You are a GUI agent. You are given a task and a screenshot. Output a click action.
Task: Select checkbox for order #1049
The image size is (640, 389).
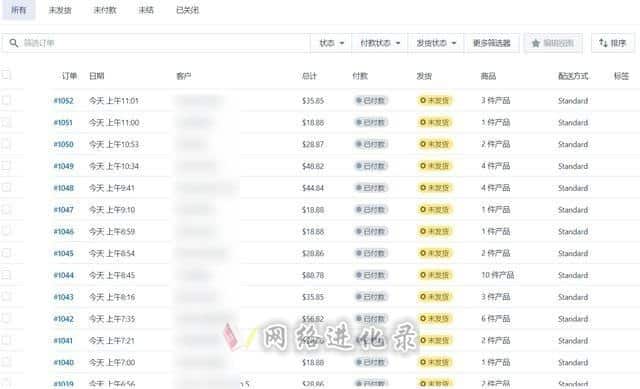point(6,165)
